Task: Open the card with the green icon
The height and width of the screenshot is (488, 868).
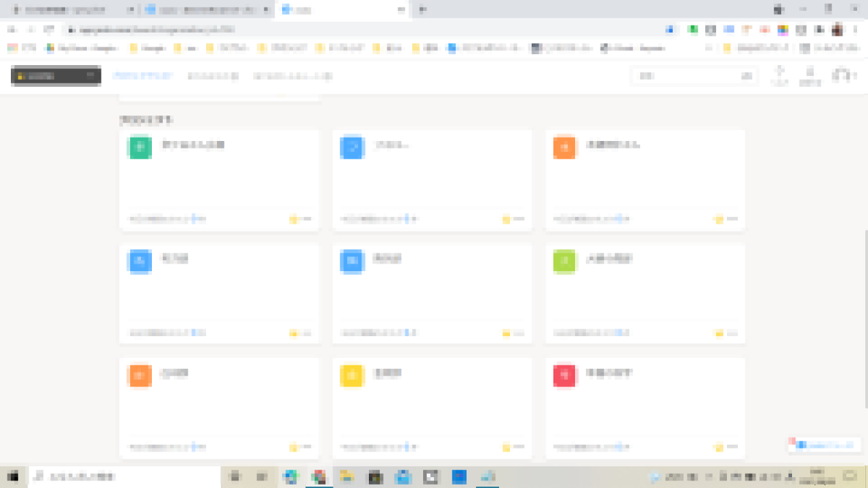Action: (x=219, y=180)
